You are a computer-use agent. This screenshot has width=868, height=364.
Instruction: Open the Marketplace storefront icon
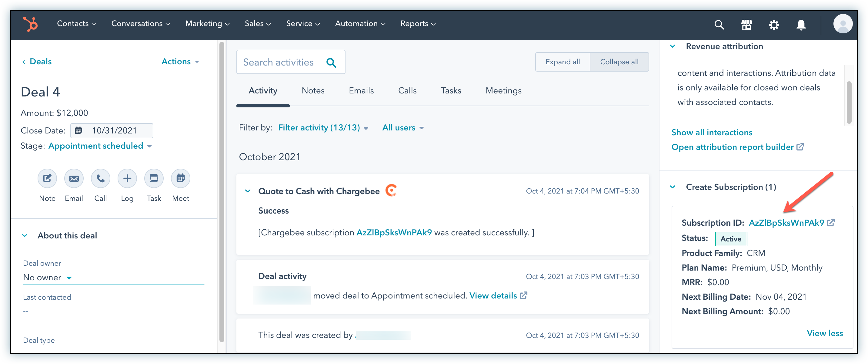click(746, 25)
